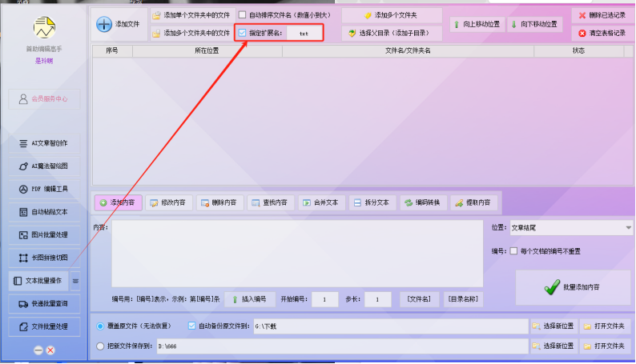The width and height of the screenshot is (636, 364).
Task: Click 打开文件夹 on the D:\666 row
Action: (605, 346)
